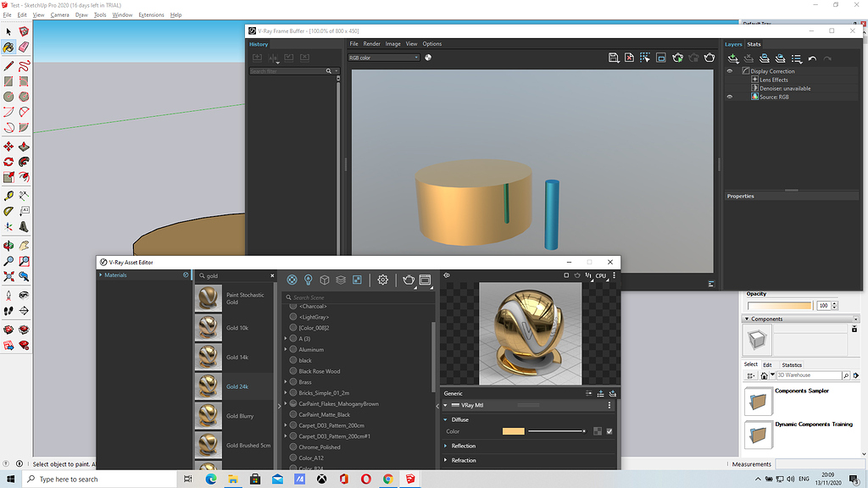Screen dimensions: 868x488
Task: Open RGB color channel dropdown
Action: point(384,58)
